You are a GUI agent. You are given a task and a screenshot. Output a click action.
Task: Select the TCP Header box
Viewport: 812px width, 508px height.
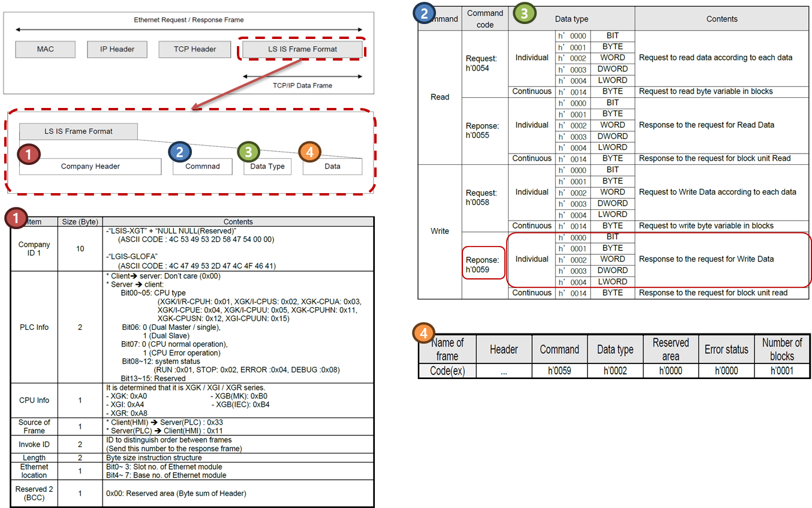coord(195,49)
